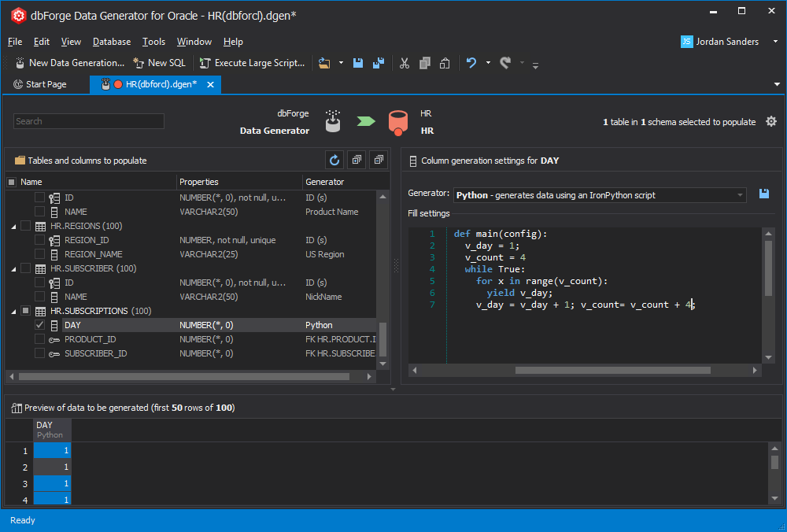
Task: Collapse the HR.REGIONS tree node
Action: (x=13, y=227)
